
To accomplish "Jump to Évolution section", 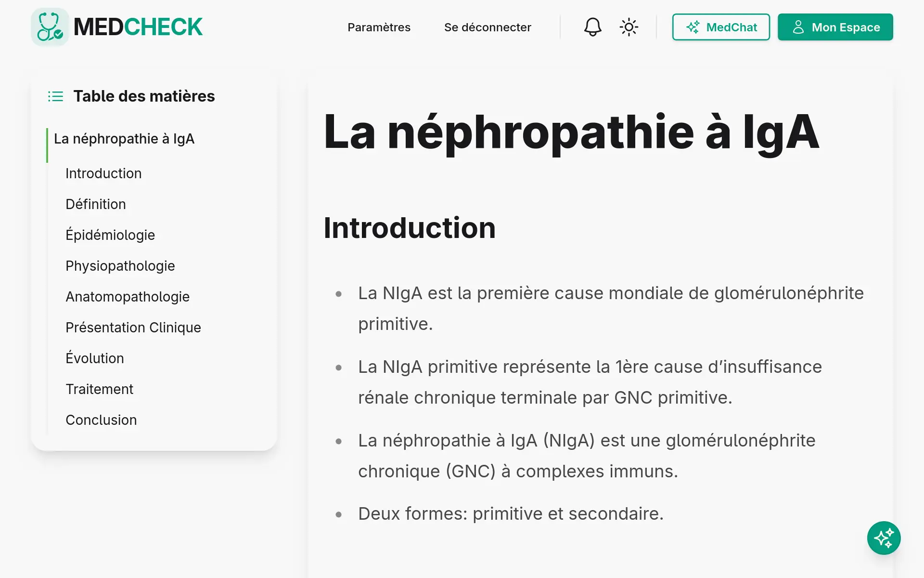I will click(x=95, y=358).
